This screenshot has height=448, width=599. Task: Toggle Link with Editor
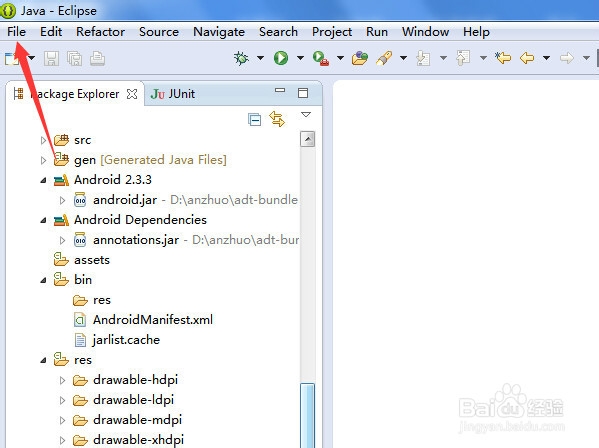[277, 119]
